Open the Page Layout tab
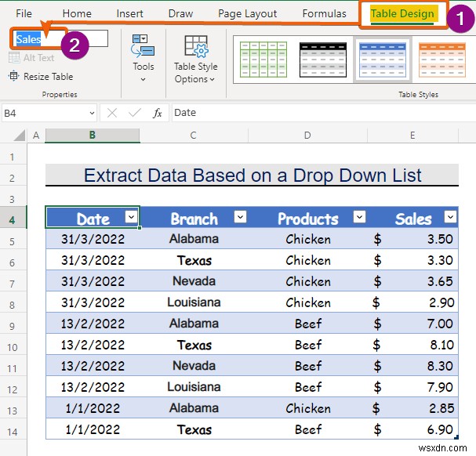476x456 pixels. pos(248,13)
